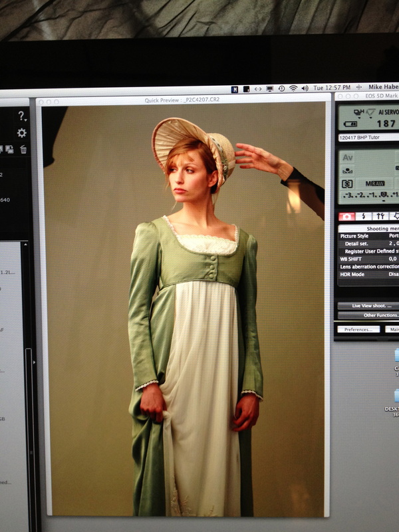Click the white balance icon below Av
Viewport: 399px width, 532px height.
coord(347,171)
